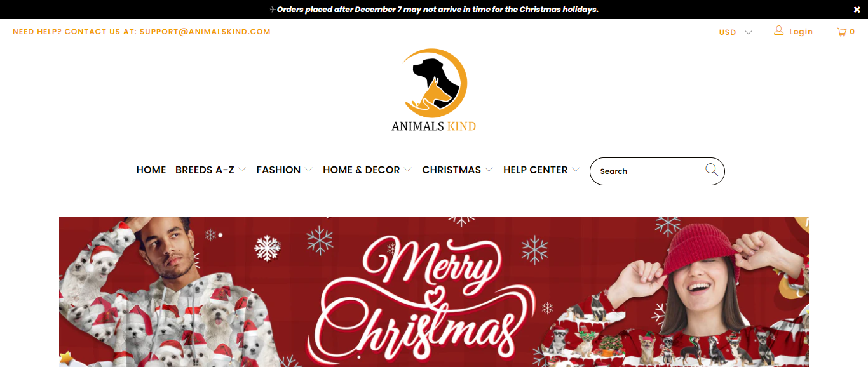Go to the HOME menu item
This screenshot has width=868, height=367.
click(151, 170)
